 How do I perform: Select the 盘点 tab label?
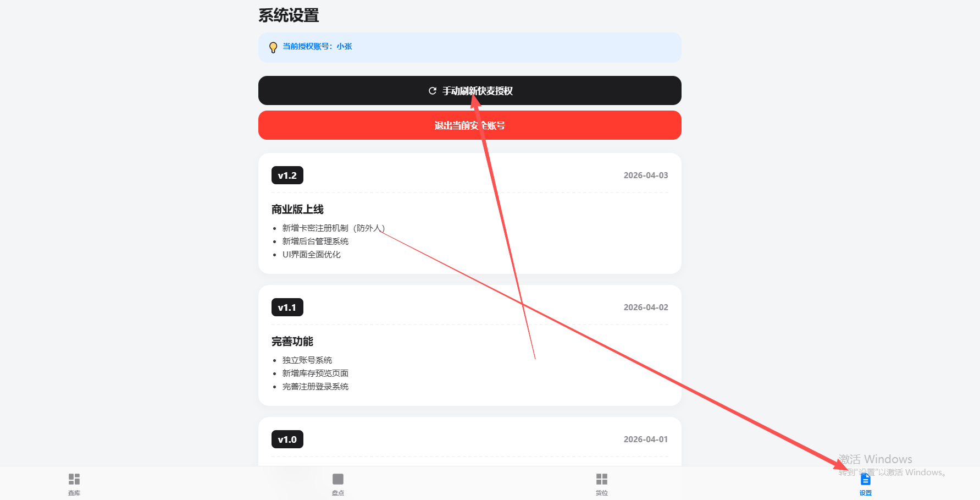[x=338, y=493]
